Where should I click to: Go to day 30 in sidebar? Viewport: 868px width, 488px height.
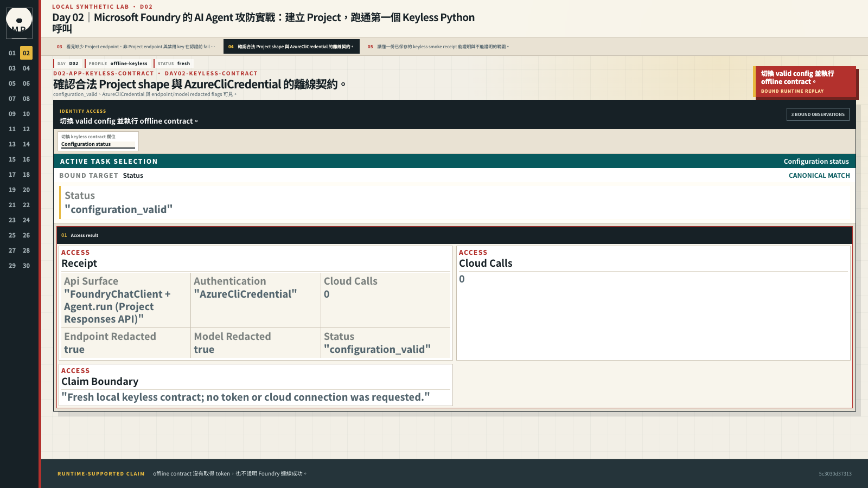pyautogui.click(x=26, y=266)
